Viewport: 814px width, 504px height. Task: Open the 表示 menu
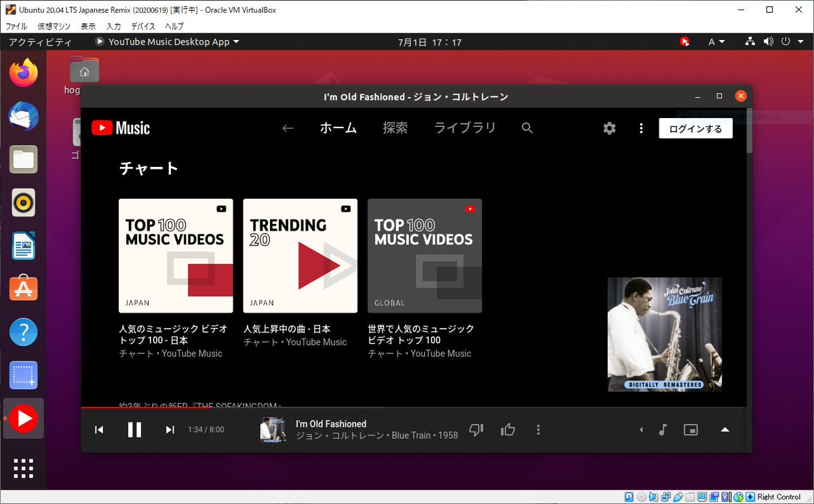pos(88,26)
